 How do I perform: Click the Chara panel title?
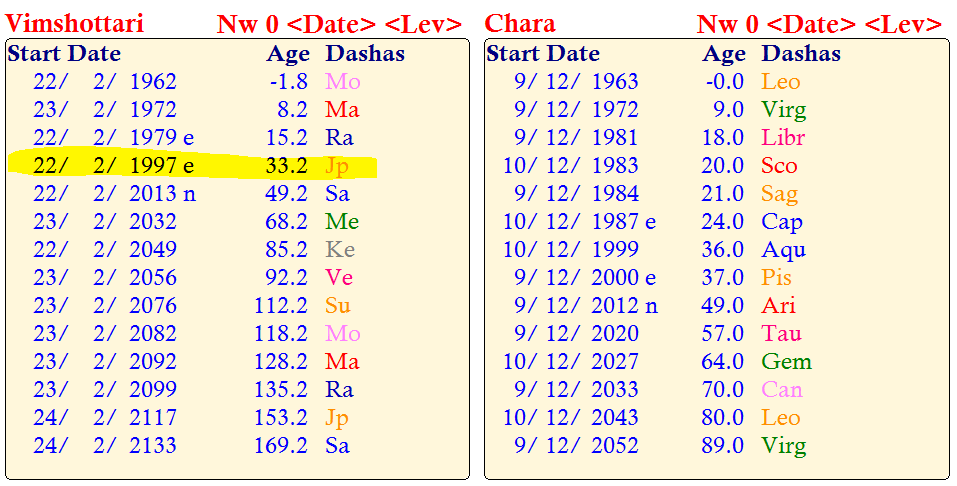pos(520,22)
